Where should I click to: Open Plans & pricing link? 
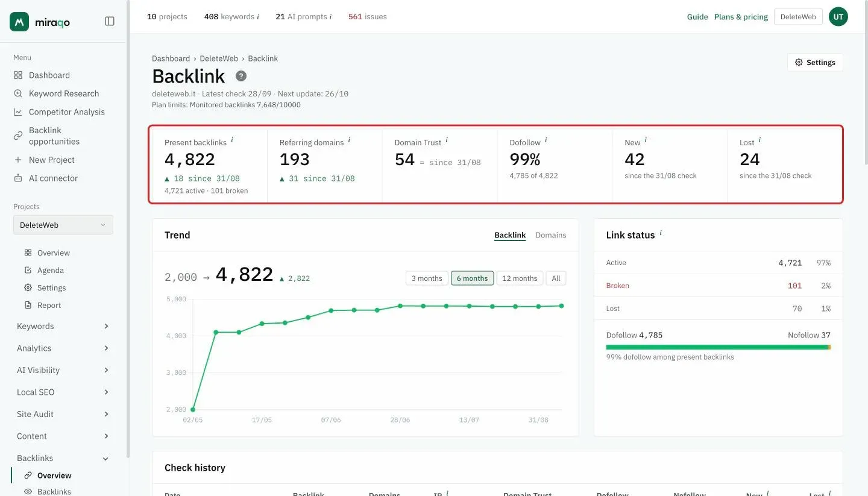point(741,17)
